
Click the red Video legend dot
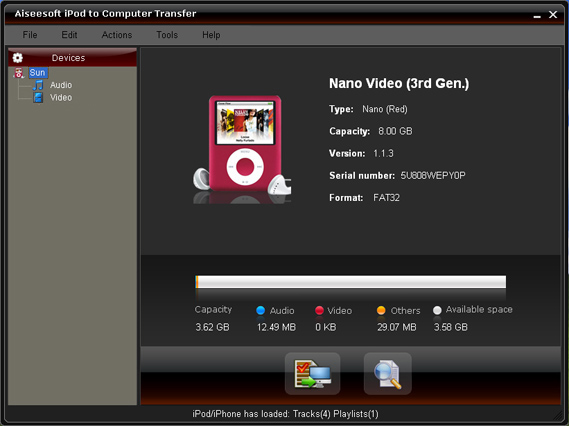point(319,310)
